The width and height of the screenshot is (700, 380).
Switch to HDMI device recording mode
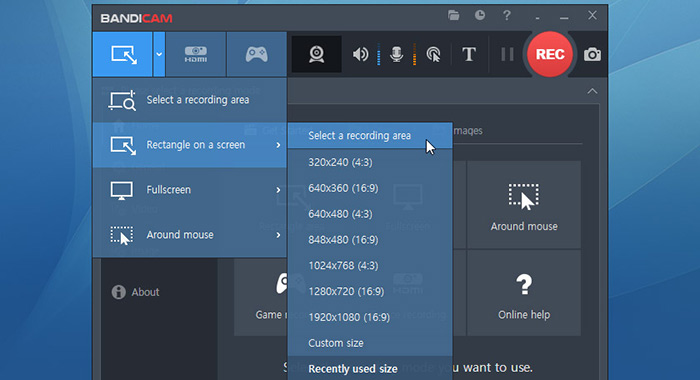click(196, 54)
